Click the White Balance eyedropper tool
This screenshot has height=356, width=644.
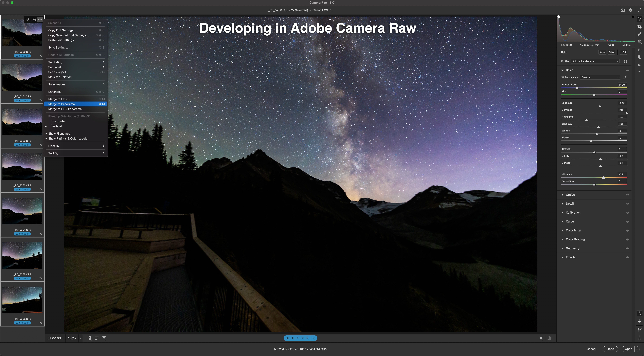click(625, 77)
